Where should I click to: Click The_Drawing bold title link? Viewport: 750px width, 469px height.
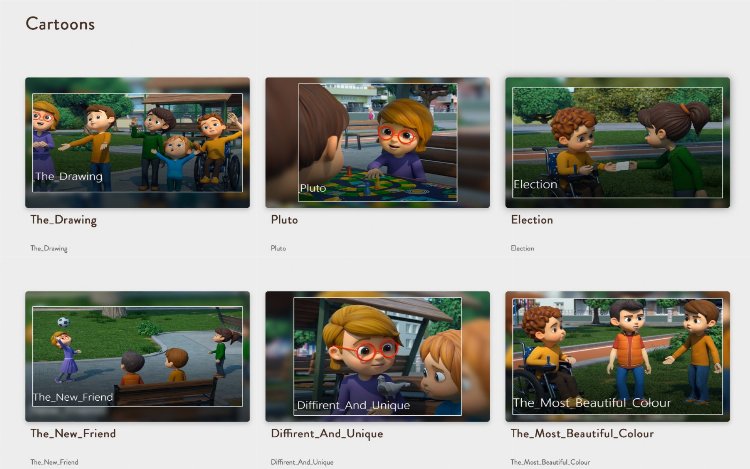(64, 220)
